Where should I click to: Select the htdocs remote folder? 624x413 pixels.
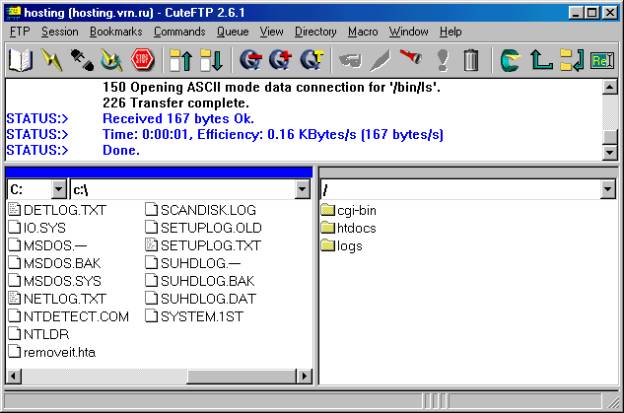pos(349,228)
